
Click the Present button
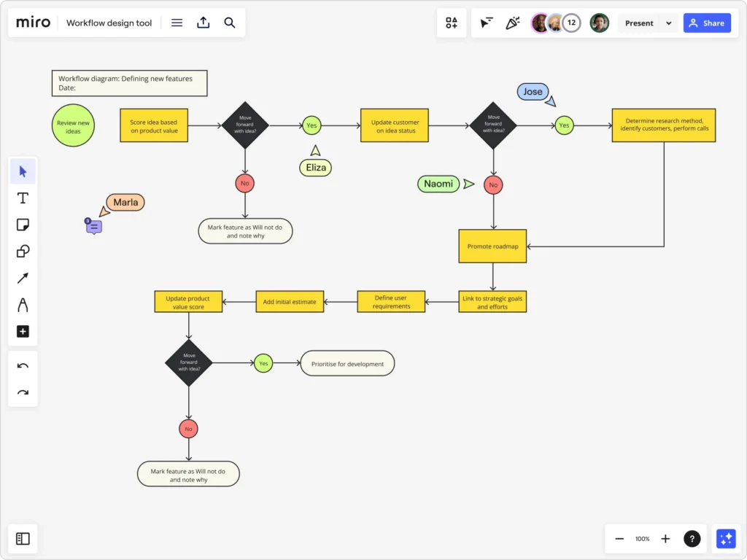[639, 23]
